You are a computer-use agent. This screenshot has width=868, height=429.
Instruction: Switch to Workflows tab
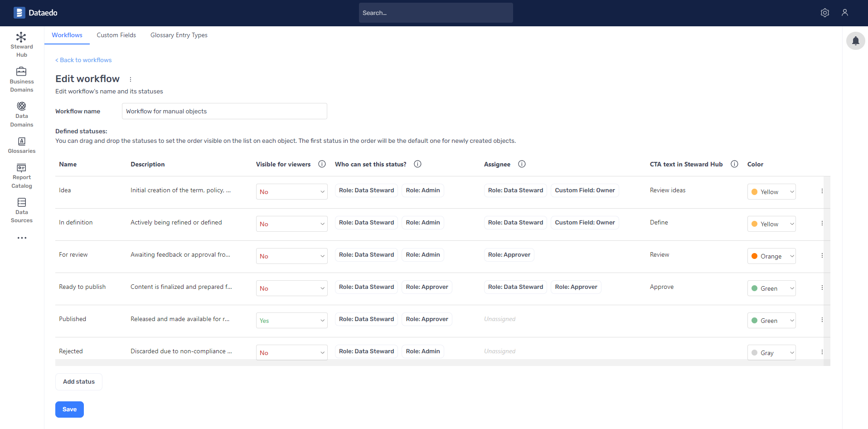67,35
